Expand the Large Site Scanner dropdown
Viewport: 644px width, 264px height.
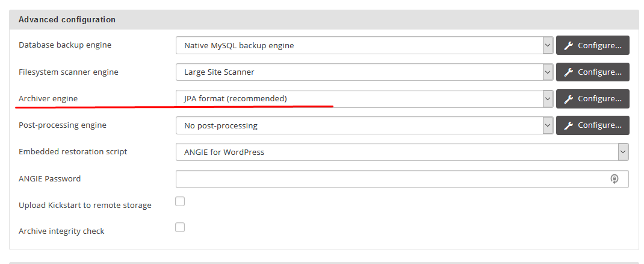(x=364, y=72)
